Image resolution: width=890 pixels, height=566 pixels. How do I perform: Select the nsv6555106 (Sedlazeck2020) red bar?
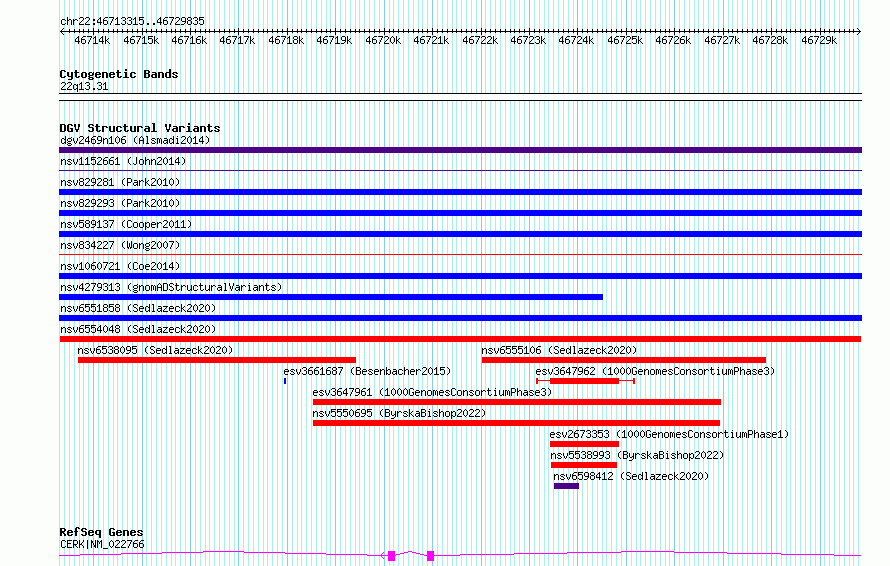point(624,360)
